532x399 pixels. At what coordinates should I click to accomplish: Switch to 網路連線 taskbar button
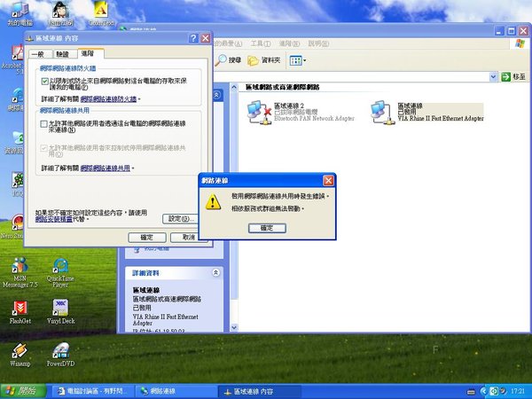[176, 391]
